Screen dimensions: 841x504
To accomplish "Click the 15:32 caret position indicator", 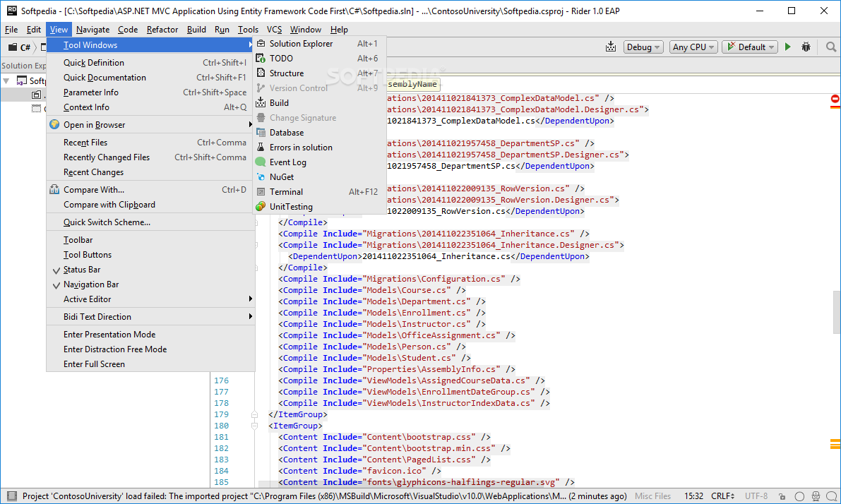I will (693, 496).
